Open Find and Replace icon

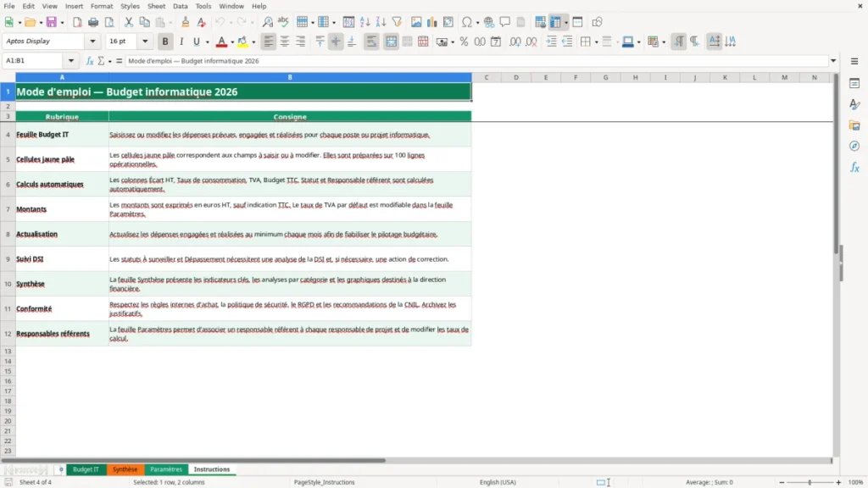coord(267,22)
